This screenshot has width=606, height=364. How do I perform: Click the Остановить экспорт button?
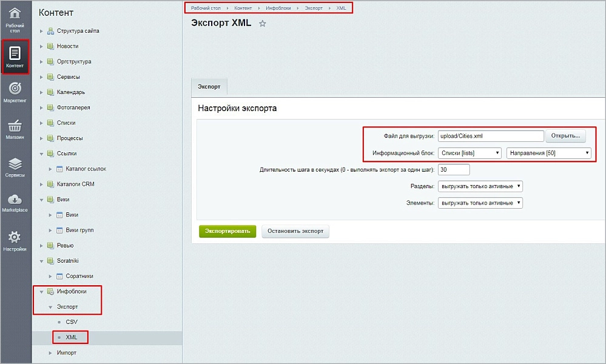(x=295, y=231)
